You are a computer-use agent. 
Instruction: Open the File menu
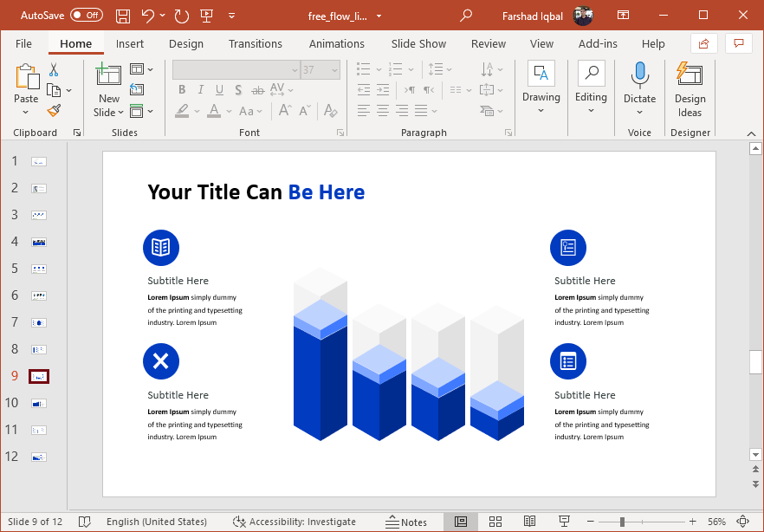[23, 44]
